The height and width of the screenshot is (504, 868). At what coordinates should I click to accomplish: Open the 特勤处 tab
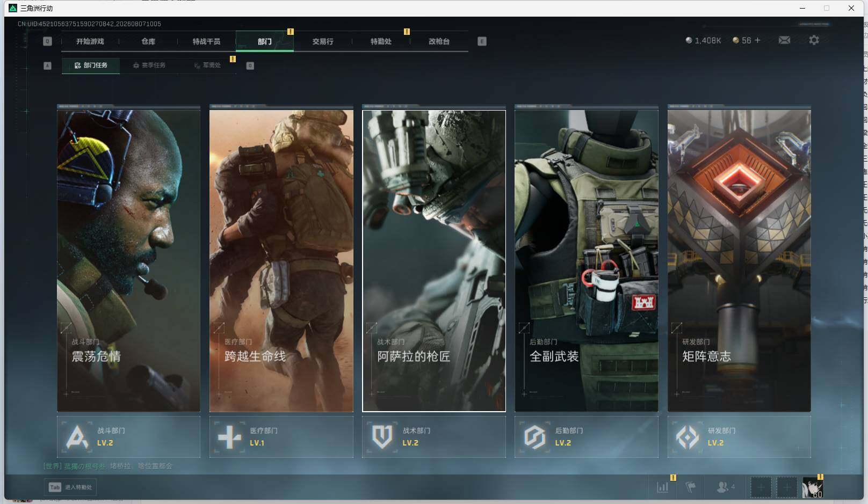(x=381, y=41)
